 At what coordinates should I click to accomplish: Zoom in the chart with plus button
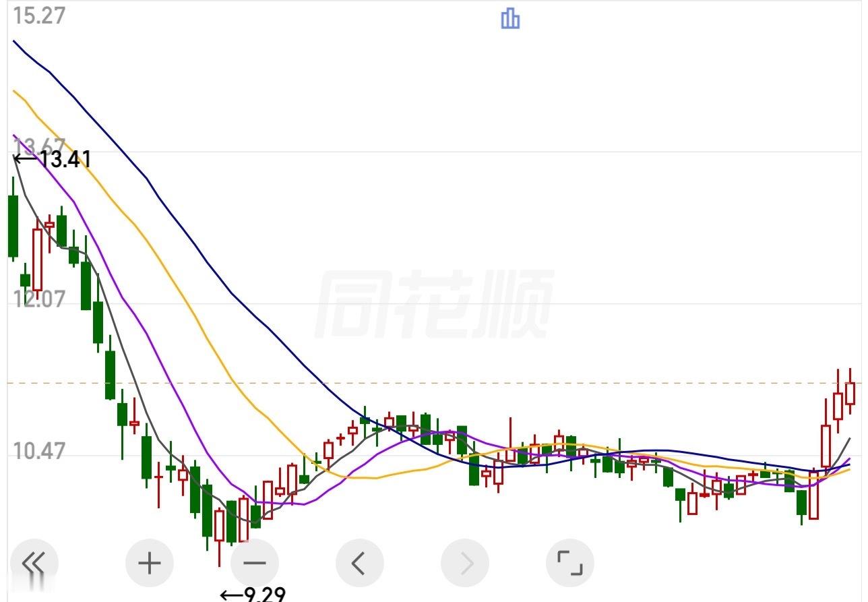pyautogui.click(x=150, y=562)
